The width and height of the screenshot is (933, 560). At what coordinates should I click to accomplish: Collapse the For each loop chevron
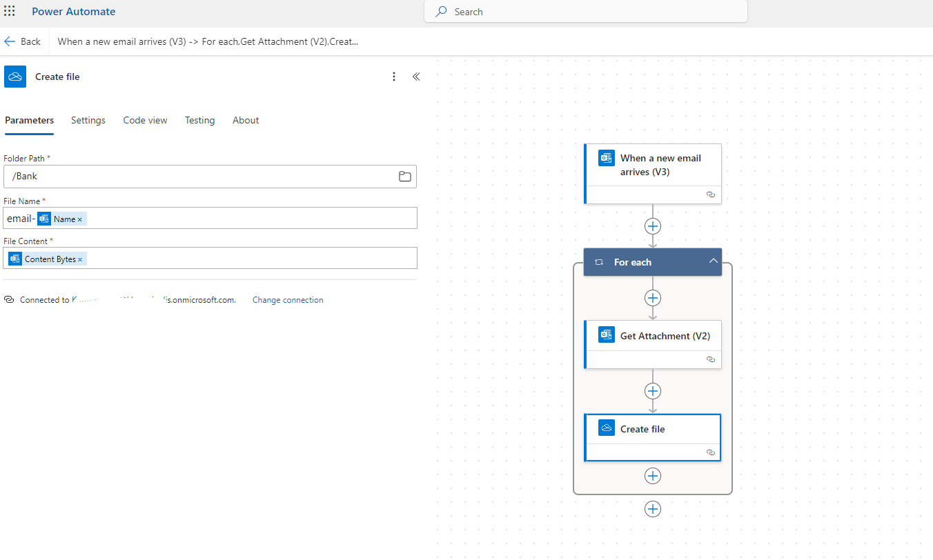point(714,261)
